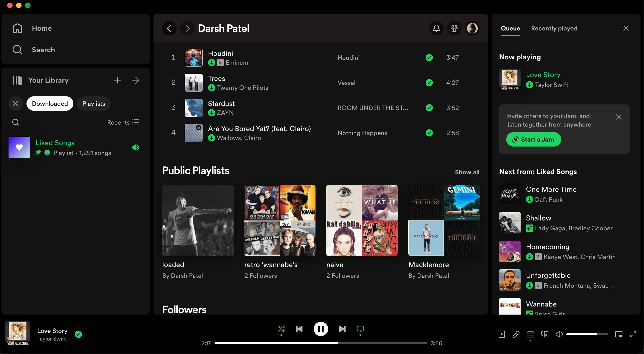Open the Connect to a device icon
The height and width of the screenshot is (354, 644).
tap(545, 334)
